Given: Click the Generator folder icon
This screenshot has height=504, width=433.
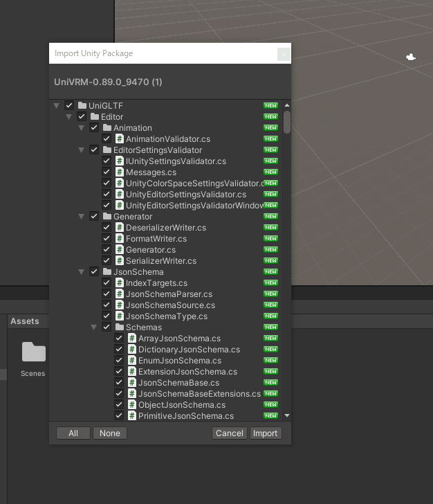Looking at the screenshot, I should 107,216.
